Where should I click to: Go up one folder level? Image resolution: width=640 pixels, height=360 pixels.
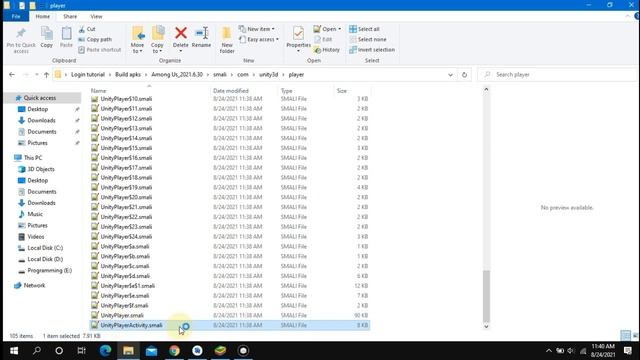tap(46, 75)
